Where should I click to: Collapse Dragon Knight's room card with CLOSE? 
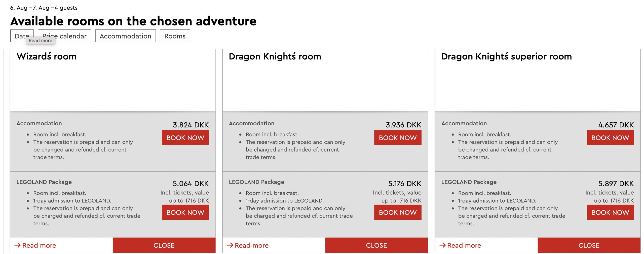coord(376,245)
